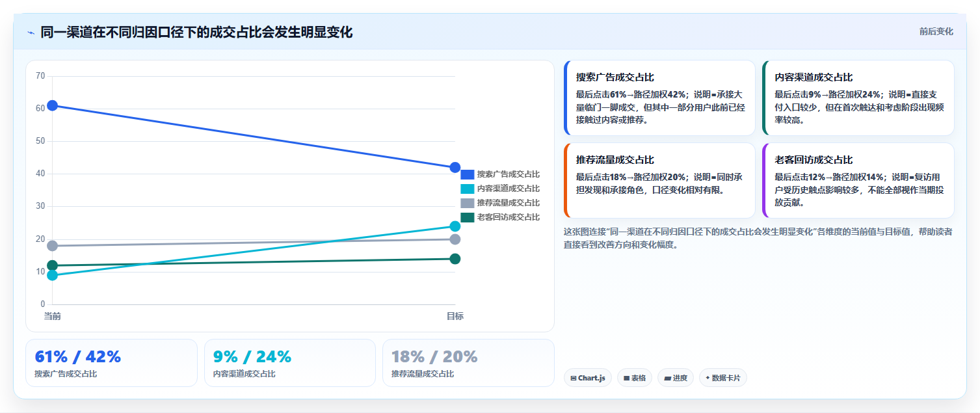Click the 当前 x-axis label

coord(53,316)
